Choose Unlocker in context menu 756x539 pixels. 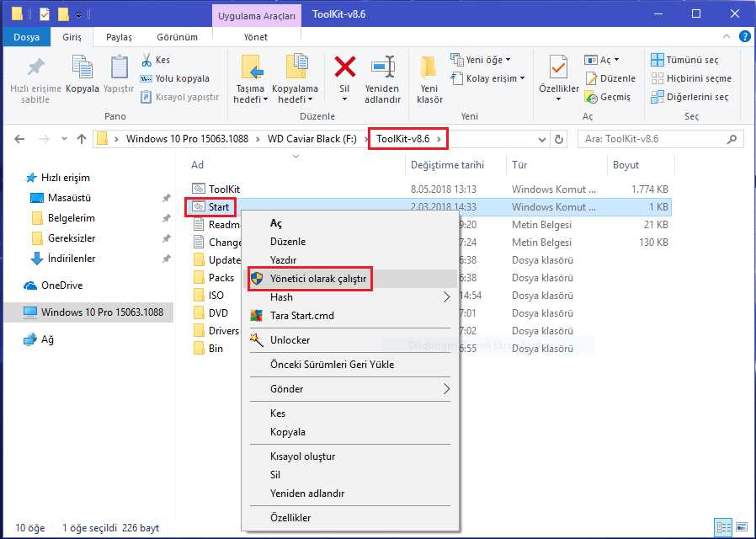coord(350,340)
